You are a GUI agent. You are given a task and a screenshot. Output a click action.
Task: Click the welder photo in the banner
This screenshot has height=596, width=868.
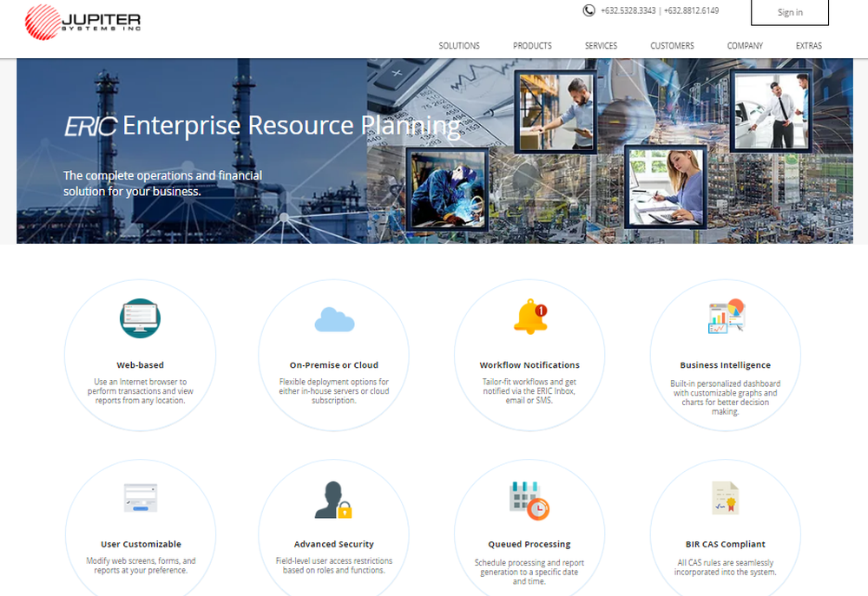(447, 189)
